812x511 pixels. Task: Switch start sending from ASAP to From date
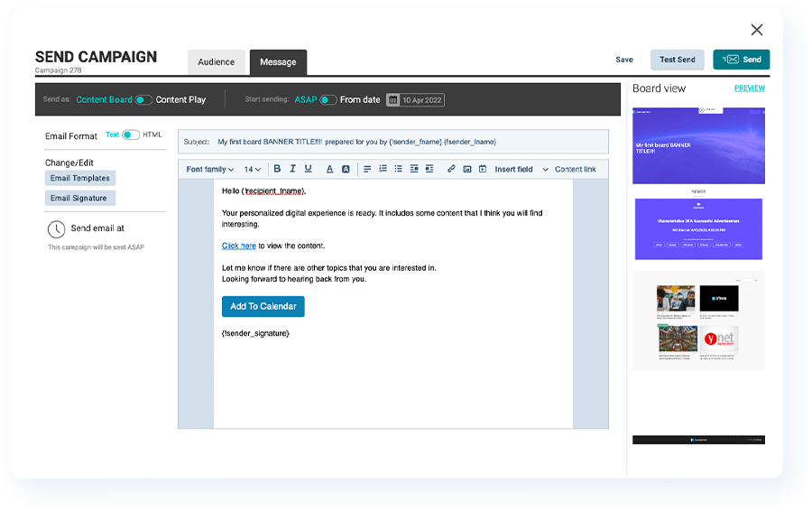pyautogui.click(x=328, y=100)
